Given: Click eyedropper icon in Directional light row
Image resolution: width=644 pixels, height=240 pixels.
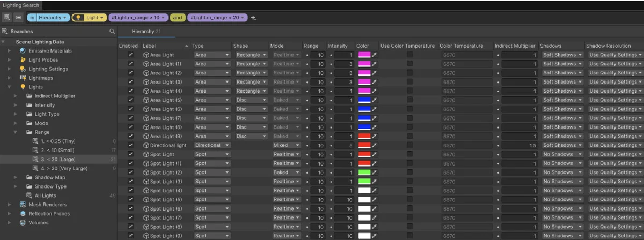Looking at the screenshot, I should (x=375, y=145).
